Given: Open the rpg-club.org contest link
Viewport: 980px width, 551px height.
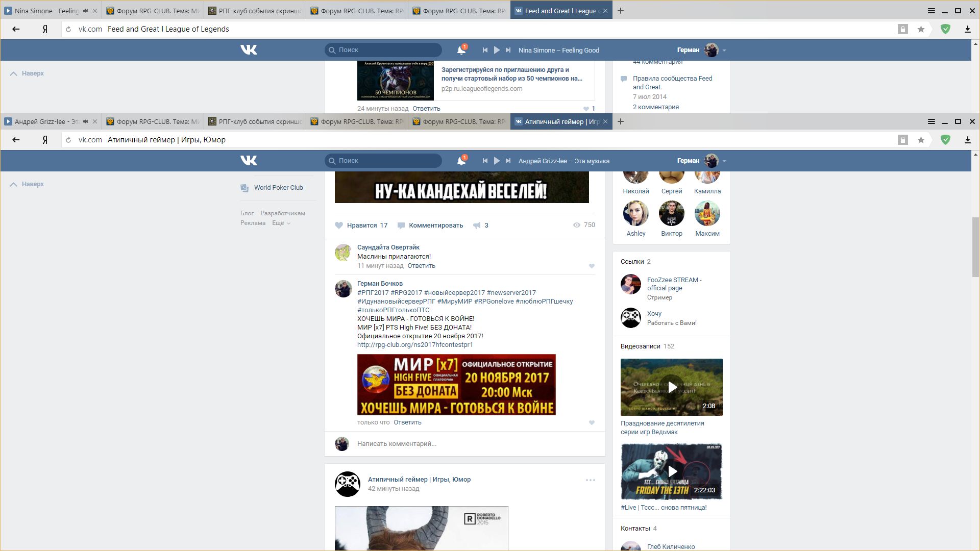Looking at the screenshot, I should pyautogui.click(x=415, y=345).
